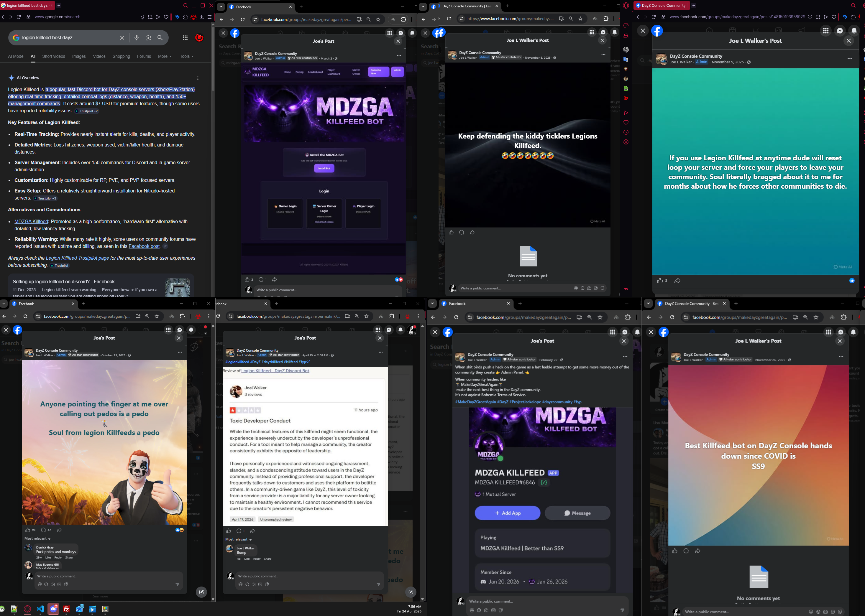Like the April 19 Trustpilot review post
Viewport: 865px width, 616px height.
click(x=229, y=531)
